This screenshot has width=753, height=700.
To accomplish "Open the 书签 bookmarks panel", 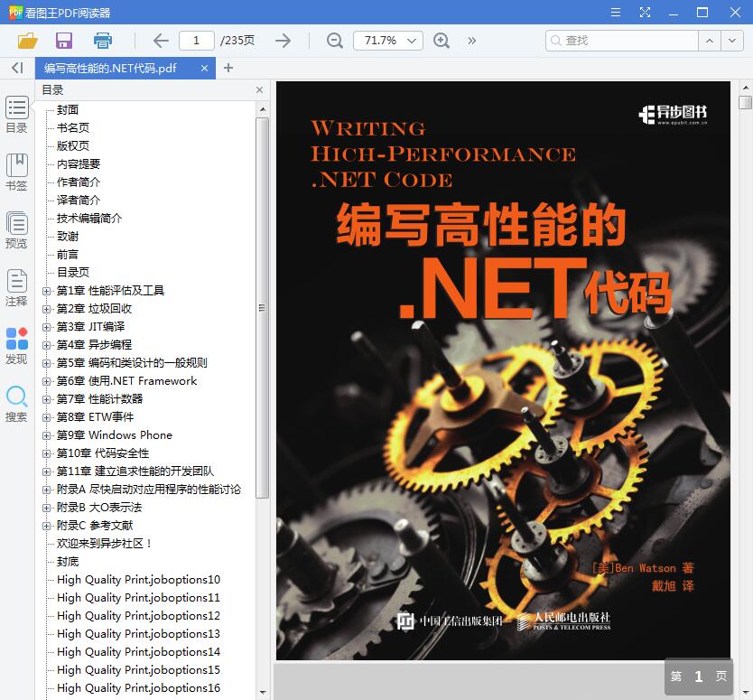I will tap(17, 173).
